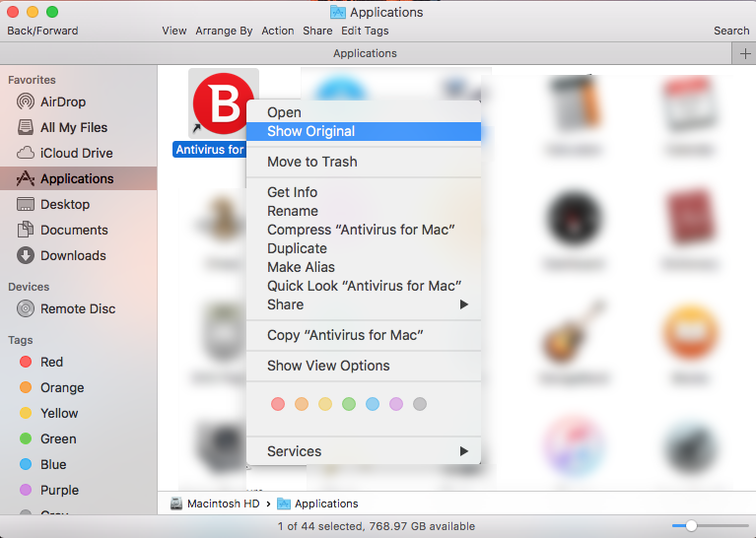
Task: Select the Applications sidebar item
Action: (78, 178)
